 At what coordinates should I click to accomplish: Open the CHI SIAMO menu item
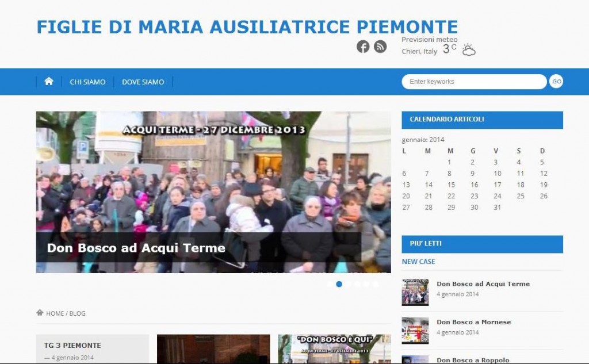[87, 82]
